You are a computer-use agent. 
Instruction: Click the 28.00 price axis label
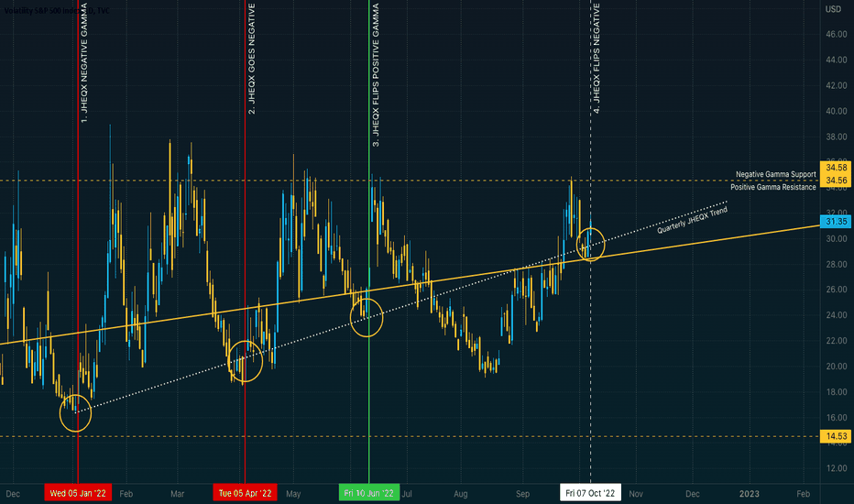[836, 264]
